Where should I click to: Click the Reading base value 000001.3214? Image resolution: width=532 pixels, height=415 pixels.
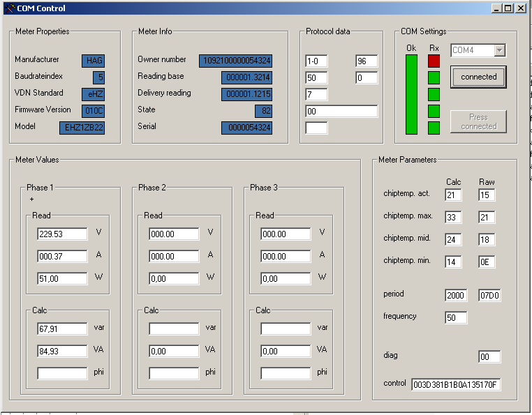(x=246, y=77)
